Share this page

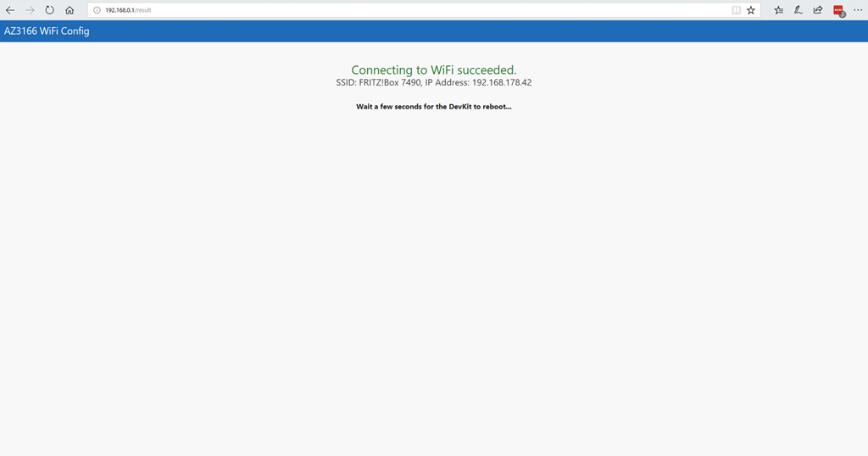coord(818,10)
